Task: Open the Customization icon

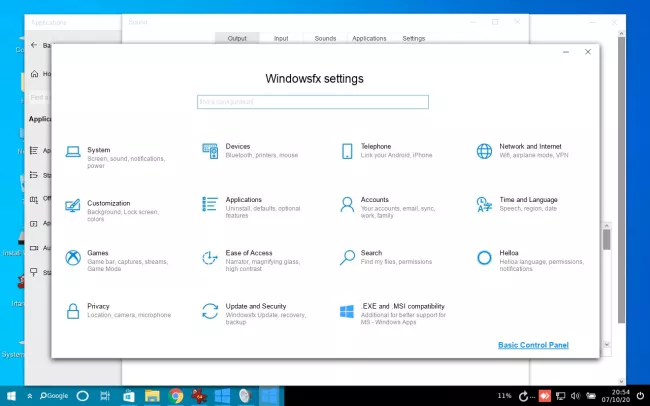Action: (73, 205)
